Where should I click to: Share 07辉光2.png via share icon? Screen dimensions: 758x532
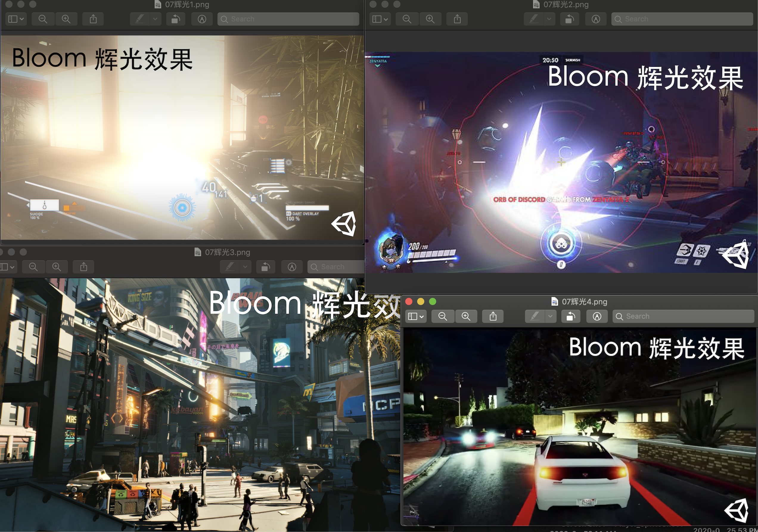(x=457, y=19)
